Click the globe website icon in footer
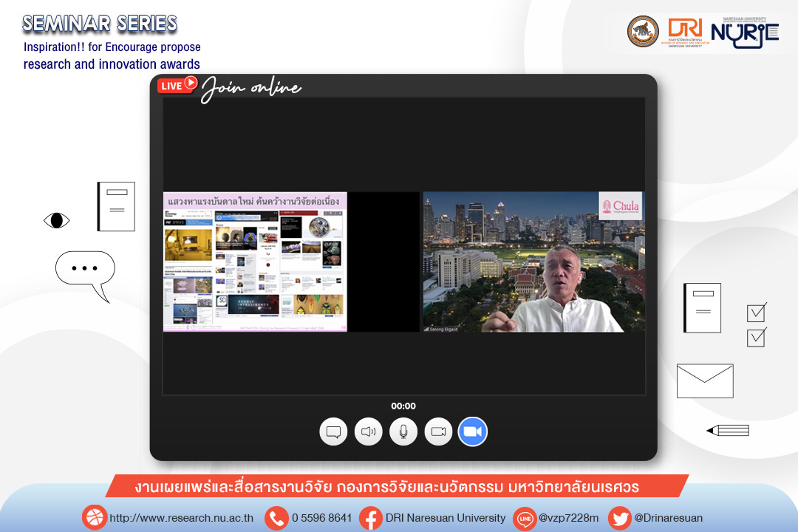 tap(95, 518)
